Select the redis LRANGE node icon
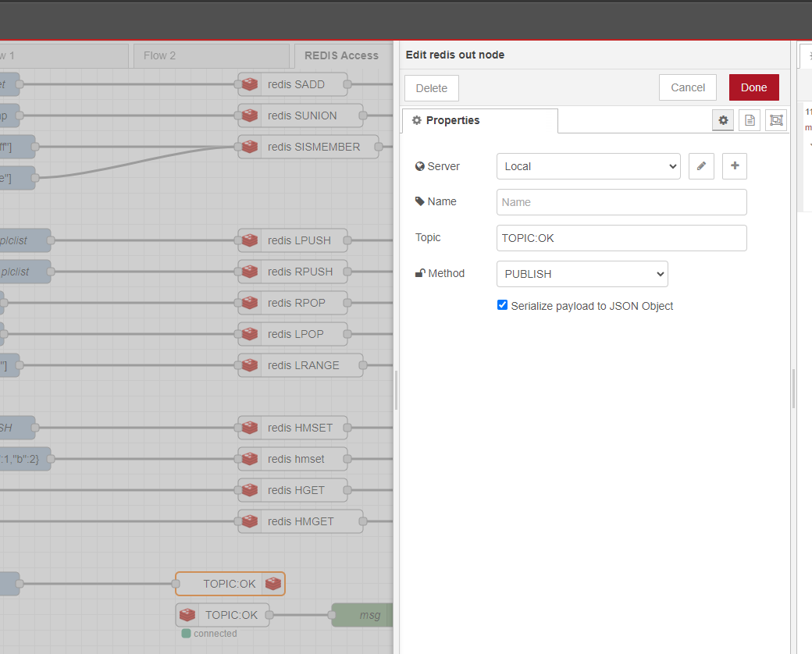 [x=250, y=365]
